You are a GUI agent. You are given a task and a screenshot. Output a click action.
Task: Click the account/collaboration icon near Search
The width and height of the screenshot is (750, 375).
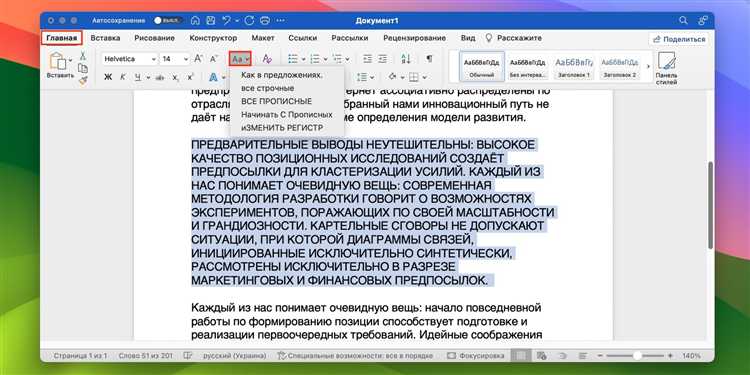pos(702,21)
